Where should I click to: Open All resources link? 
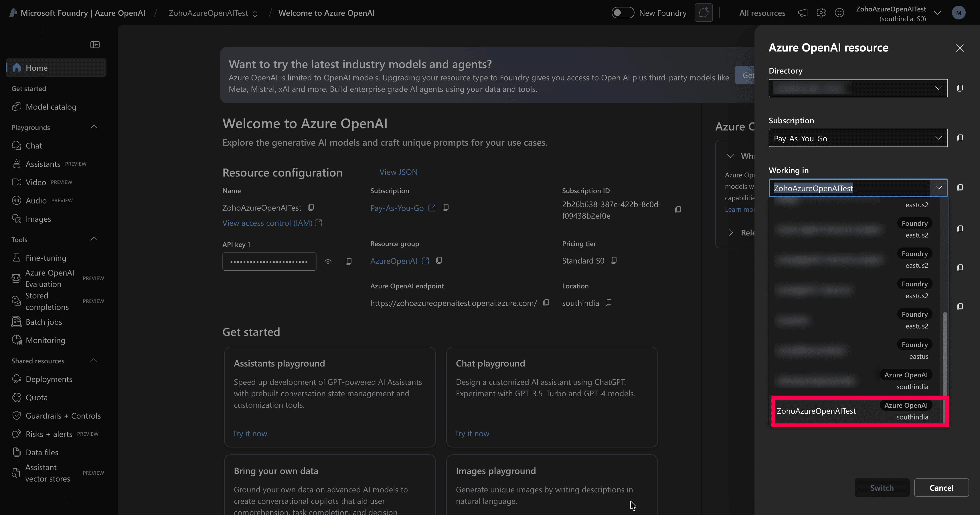coord(762,13)
